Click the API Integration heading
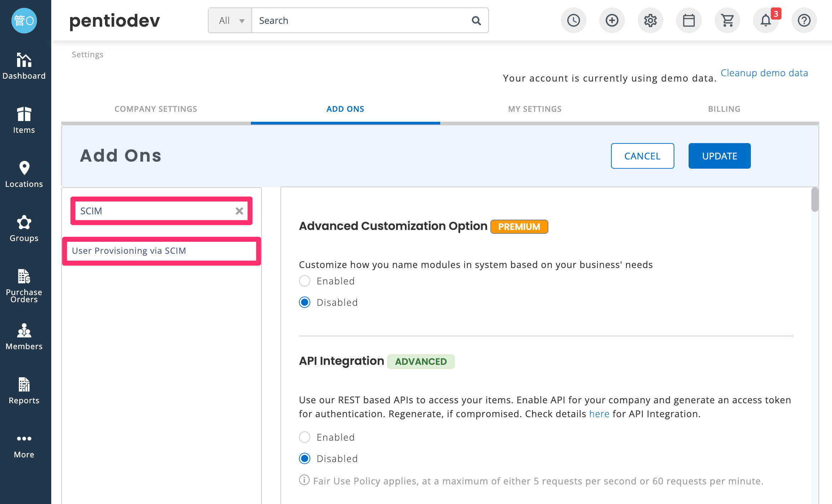Screen dimensions: 832x504 342,361
